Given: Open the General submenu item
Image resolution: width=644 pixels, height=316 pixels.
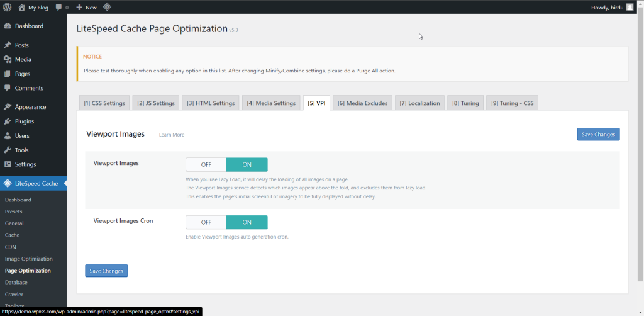Looking at the screenshot, I should pyautogui.click(x=14, y=223).
